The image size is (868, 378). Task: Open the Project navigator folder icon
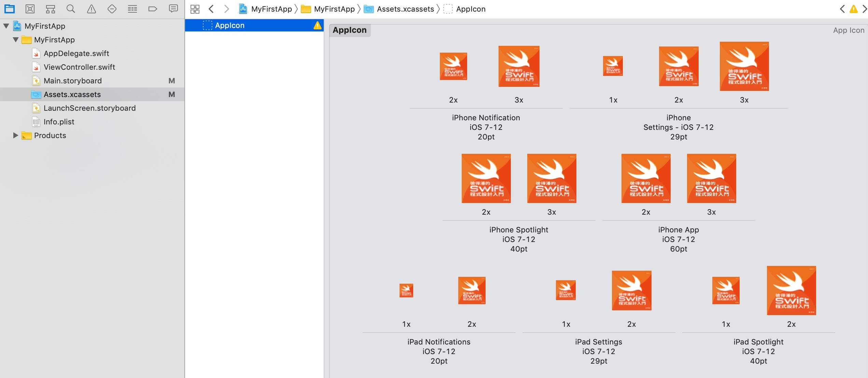click(10, 9)
